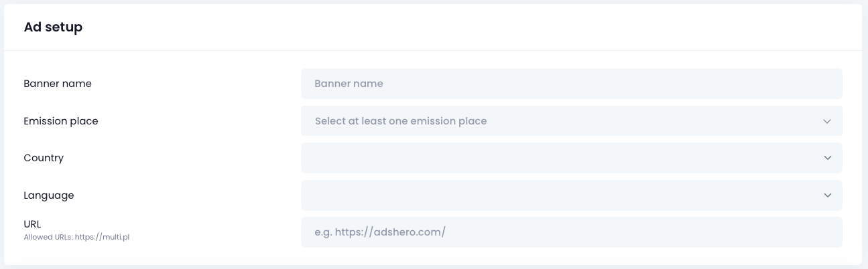Viewport: 868px width, 269px height.
Task: Click the 'Country' field label
Action: (x=44, y=158)
